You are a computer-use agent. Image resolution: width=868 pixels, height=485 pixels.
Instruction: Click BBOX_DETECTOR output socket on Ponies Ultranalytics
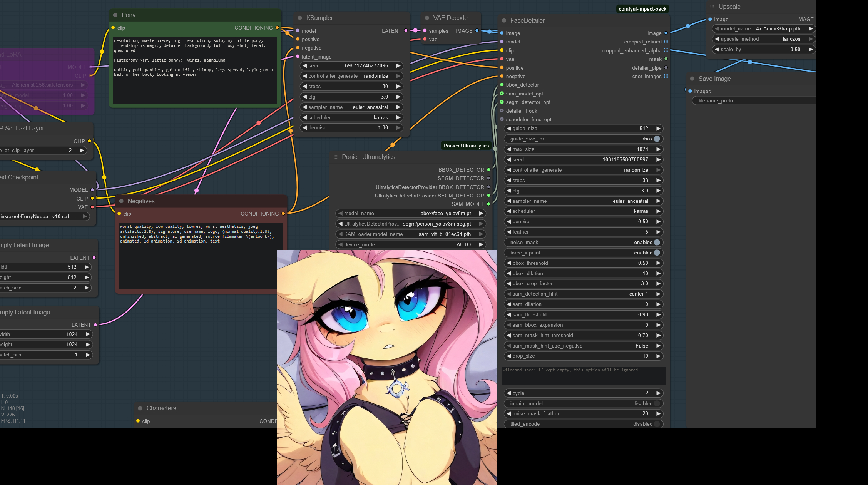coord(488,170)
